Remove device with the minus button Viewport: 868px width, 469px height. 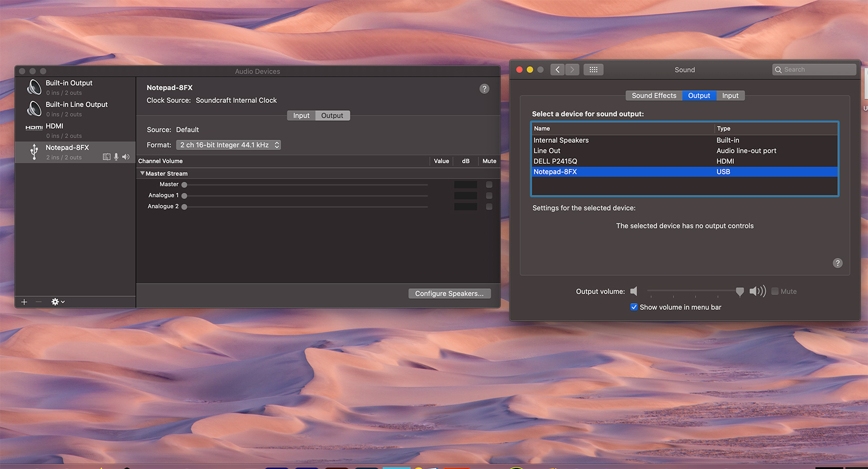tap(38, 301)
